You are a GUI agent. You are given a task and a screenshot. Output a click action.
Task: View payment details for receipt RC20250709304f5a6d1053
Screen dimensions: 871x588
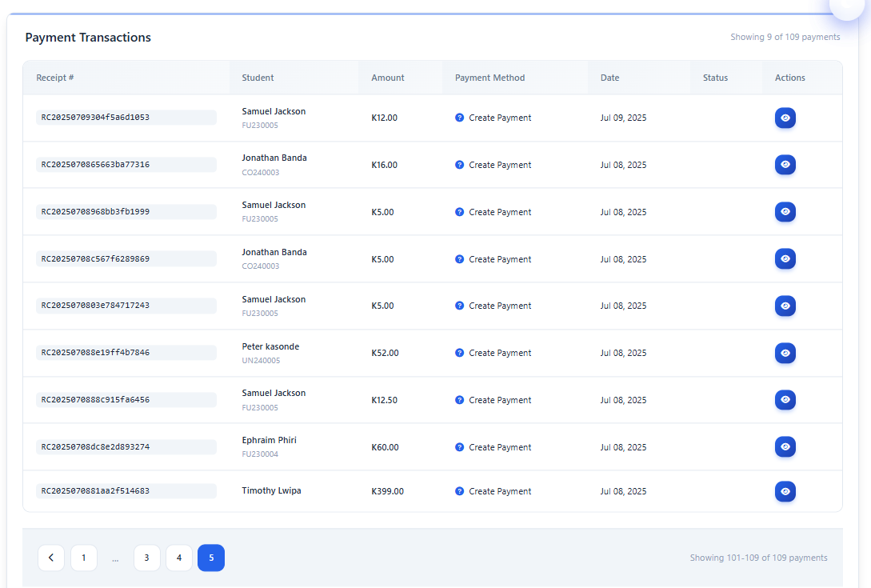[785, 118]
